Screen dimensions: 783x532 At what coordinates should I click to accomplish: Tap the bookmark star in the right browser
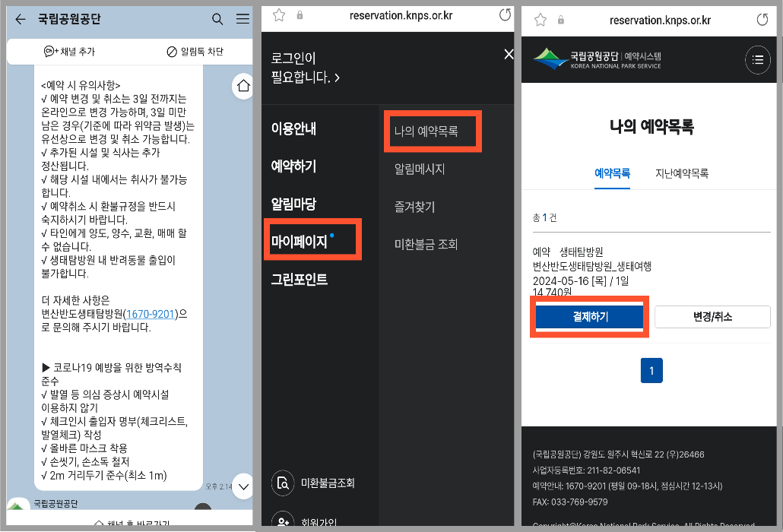pyautogui.click(x=540, y=20)
